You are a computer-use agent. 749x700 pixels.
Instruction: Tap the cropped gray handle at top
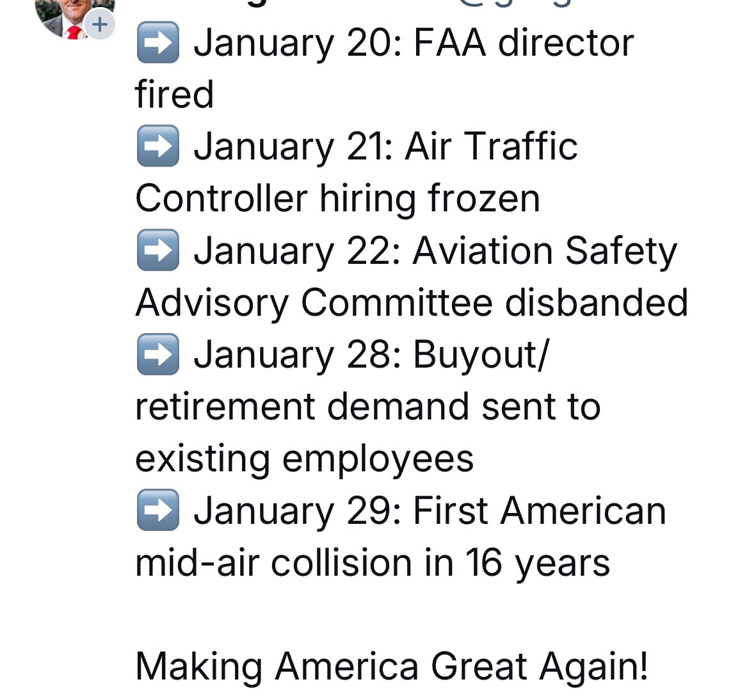click(x=515, y=3)
